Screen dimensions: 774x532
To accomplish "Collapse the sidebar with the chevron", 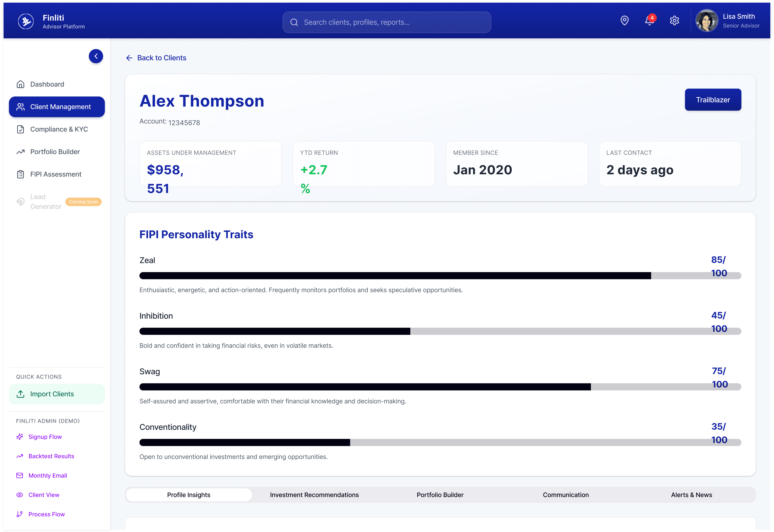I will click(96, 56).
